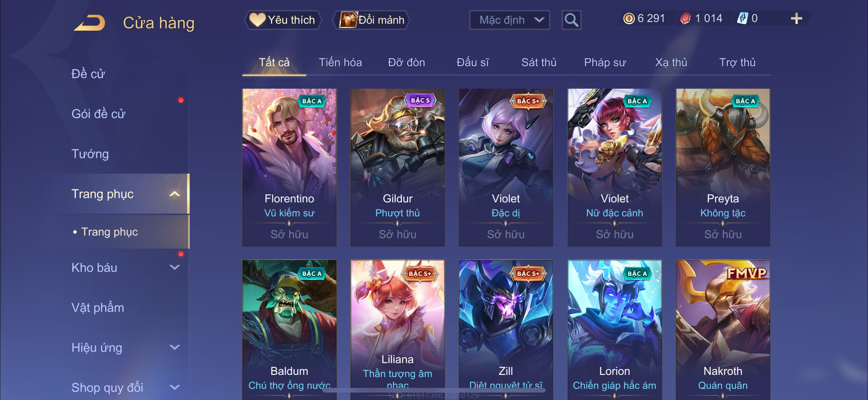Click the Đổi mảnh fragment icon
Viewport: 868px width, 400px height.
click(x=348, y=20)
